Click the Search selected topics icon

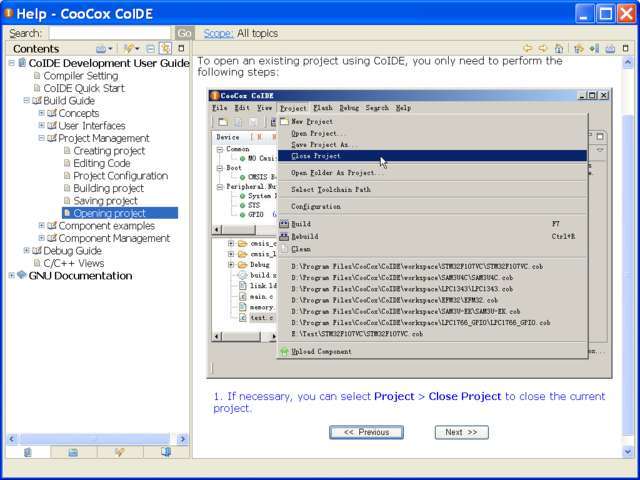pos(130,49)
